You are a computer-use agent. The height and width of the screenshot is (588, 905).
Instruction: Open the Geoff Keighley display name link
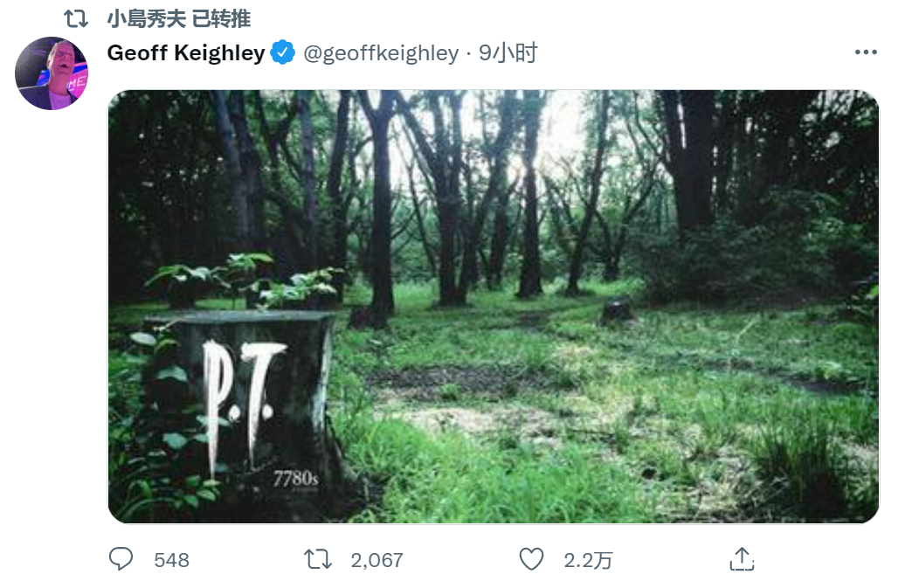point(185,53)
